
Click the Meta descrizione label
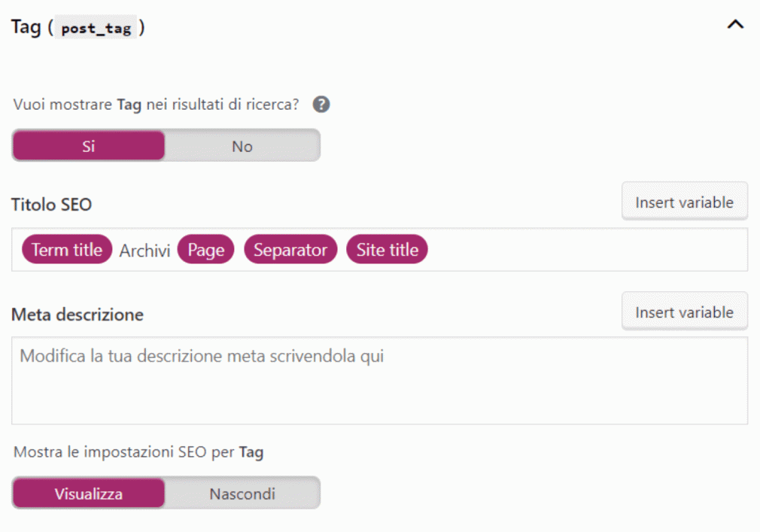78,315
